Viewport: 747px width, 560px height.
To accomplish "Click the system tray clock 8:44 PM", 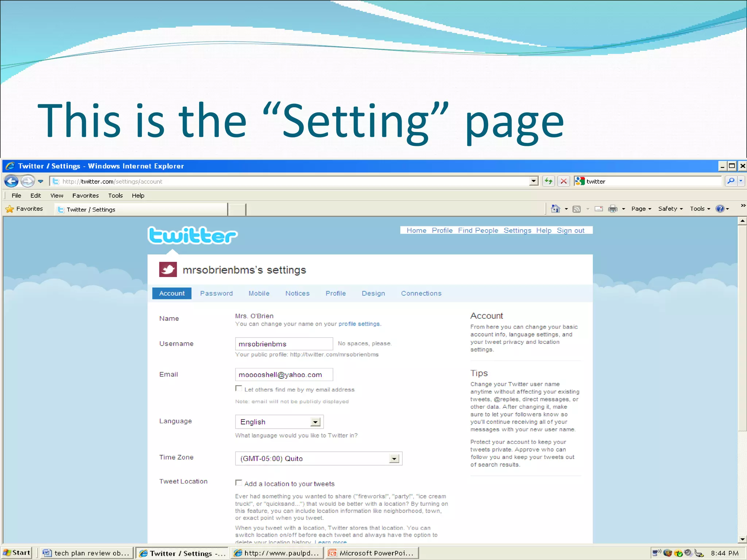I will click(x=724, y=553).
